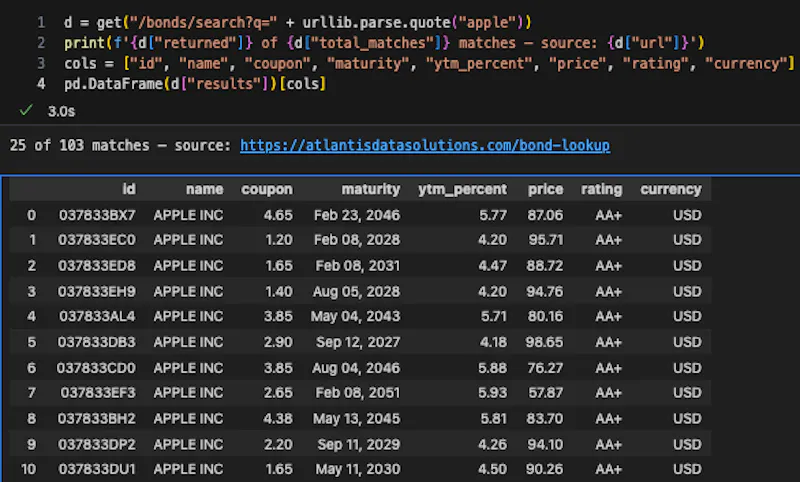Click the 'maturity' column header
This screenshot has width=800, height=482.
pyautogui.click(x=371, y=189)
